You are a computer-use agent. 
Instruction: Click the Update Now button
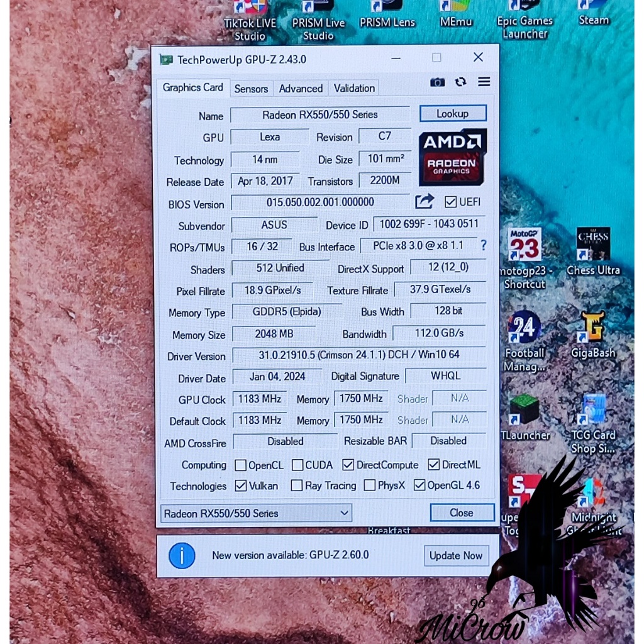pyautogui.click(x=456, y=556)
